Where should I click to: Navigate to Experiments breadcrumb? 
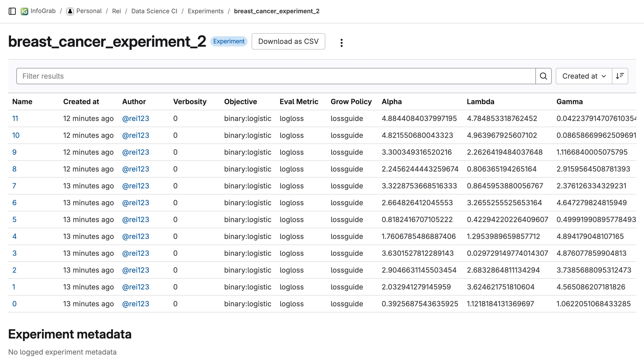(205, 11)
